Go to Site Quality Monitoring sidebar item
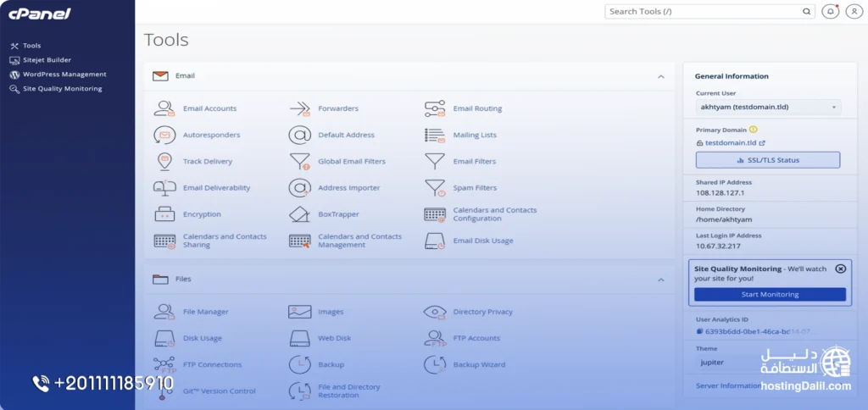 (x=62, y=88)
